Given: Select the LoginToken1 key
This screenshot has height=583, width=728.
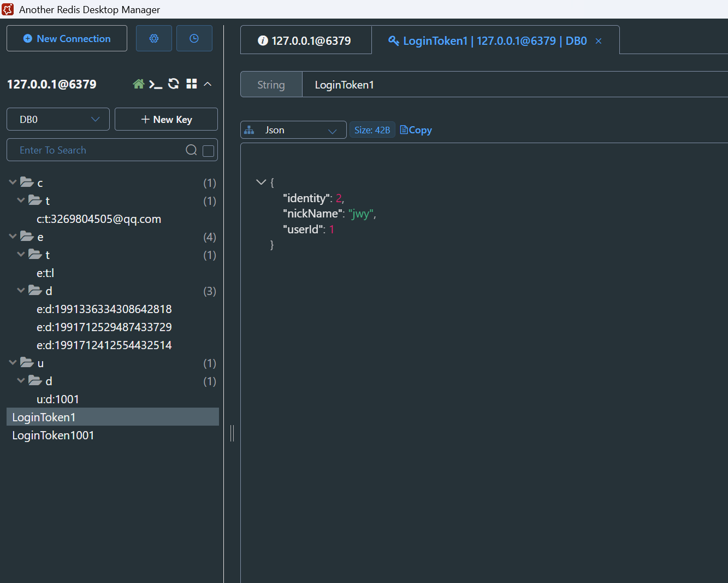Looking at the screenshot, I should 113,417.
